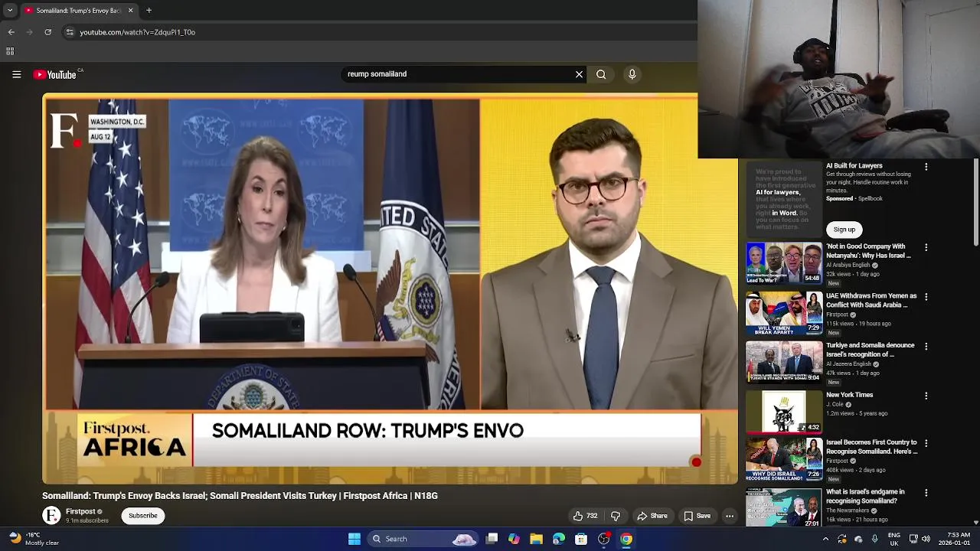Share the Firstpost video
The image size is (980, 551).
[652, 516]
